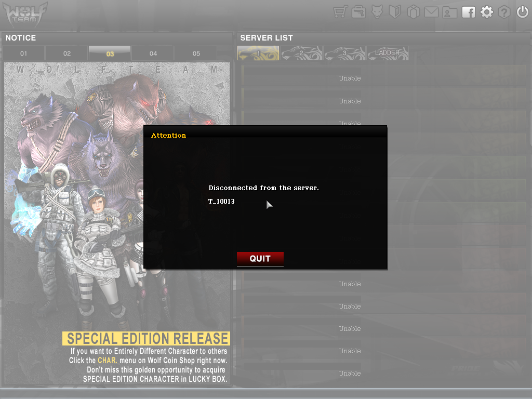Open the weapon inventory briefcase icon
The width and height of the screenshot is (532, 399).
click(x=358, y=12)
